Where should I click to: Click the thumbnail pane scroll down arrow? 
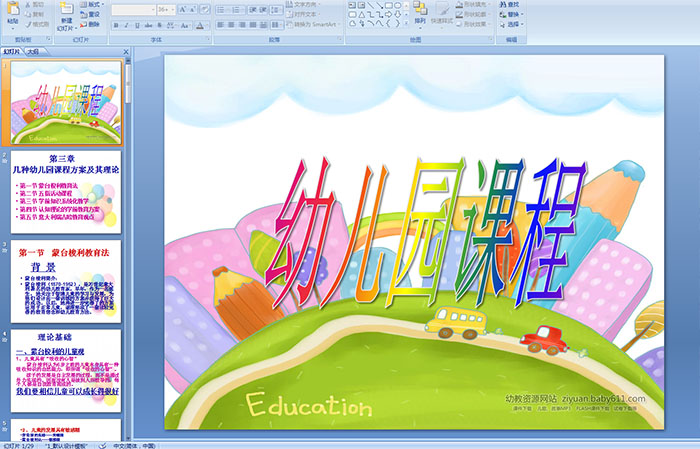[x=128, y=438]
